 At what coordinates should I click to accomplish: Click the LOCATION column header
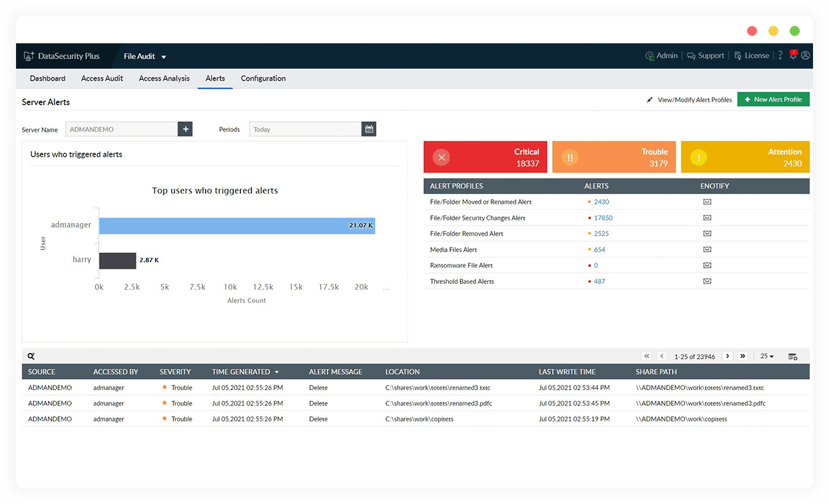pos(402,372)
